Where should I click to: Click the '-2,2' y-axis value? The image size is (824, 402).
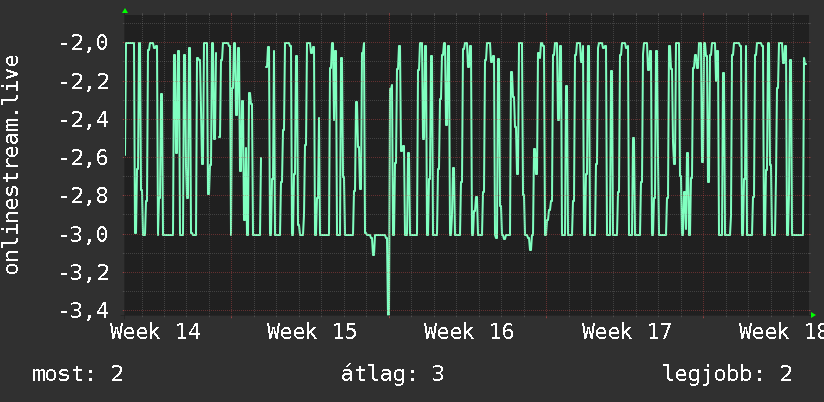[x=84, y=81]
